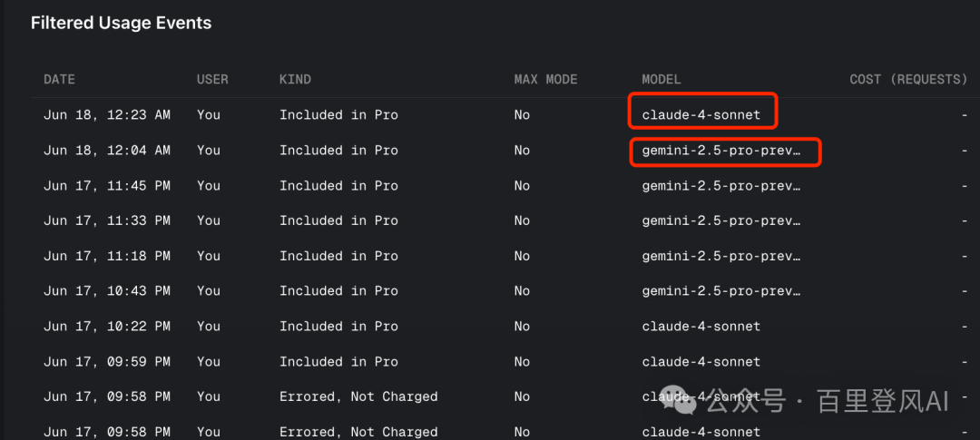Click the COST (REQUESTS) column header
Viewport: 980px width, 440px height.
pyautogui.click(x=908, y=80)
